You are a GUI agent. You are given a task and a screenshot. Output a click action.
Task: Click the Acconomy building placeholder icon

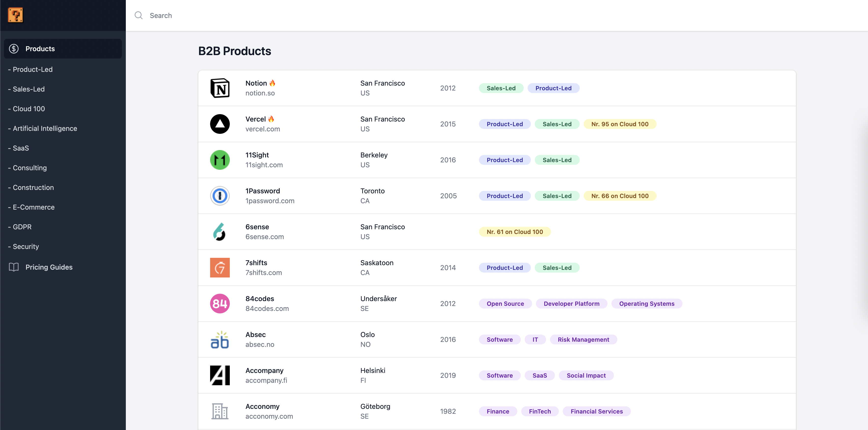coord(220,411)
